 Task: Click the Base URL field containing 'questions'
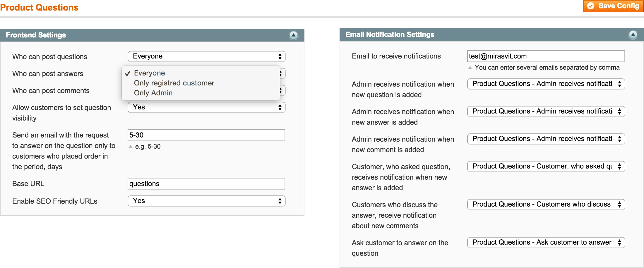[x=206, y=183]
